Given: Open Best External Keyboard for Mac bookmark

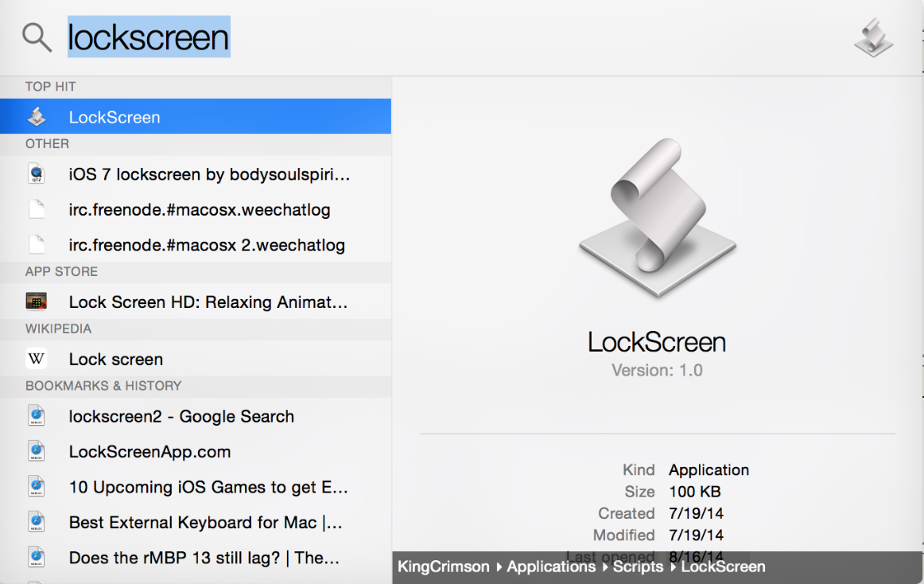Looking at the screenshot, I should [196, 522].
